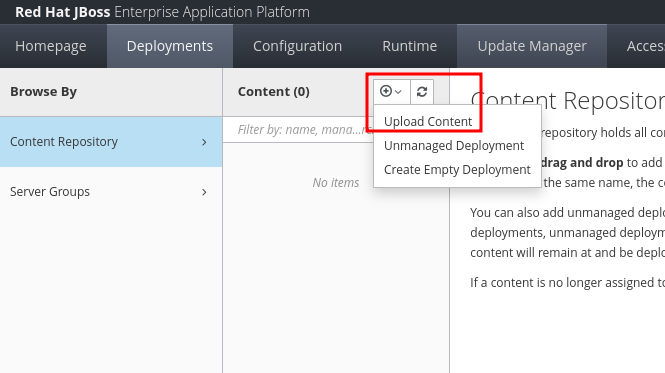
Task: Pick Create Empty Deployment option
Action: 457,170
